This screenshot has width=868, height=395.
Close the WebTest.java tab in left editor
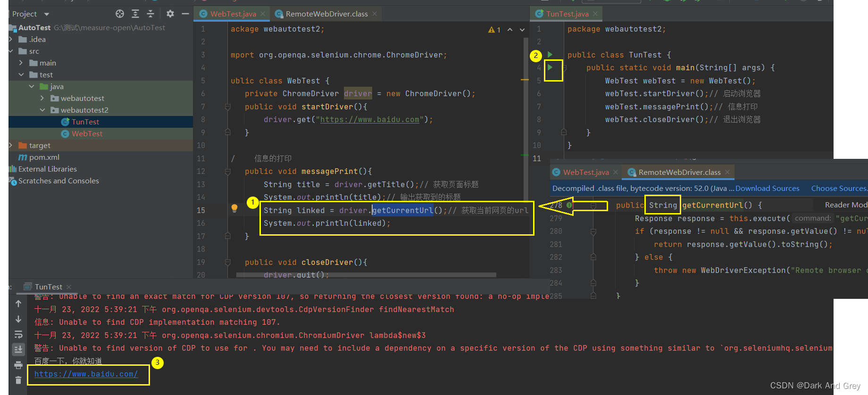click(263, 14)
